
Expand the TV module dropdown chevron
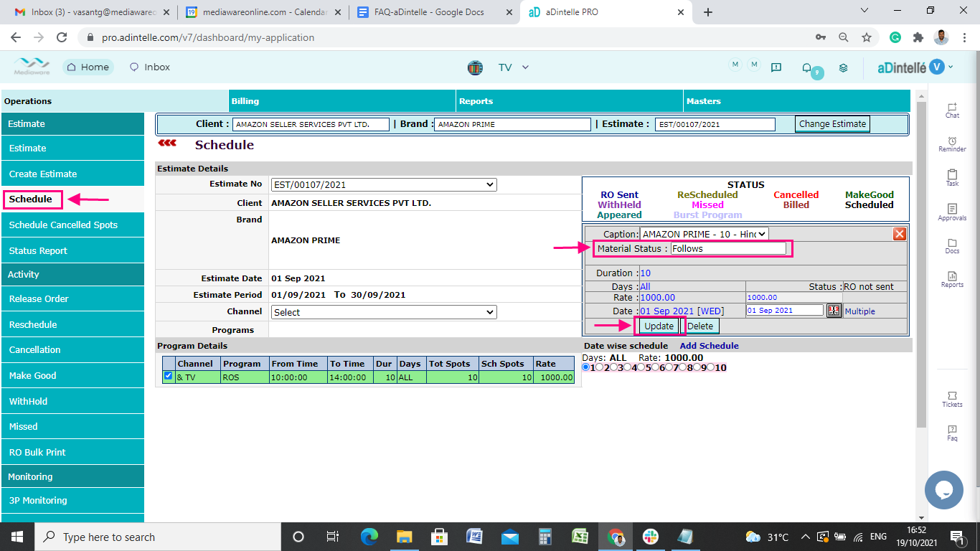click(x=525, y=67)
